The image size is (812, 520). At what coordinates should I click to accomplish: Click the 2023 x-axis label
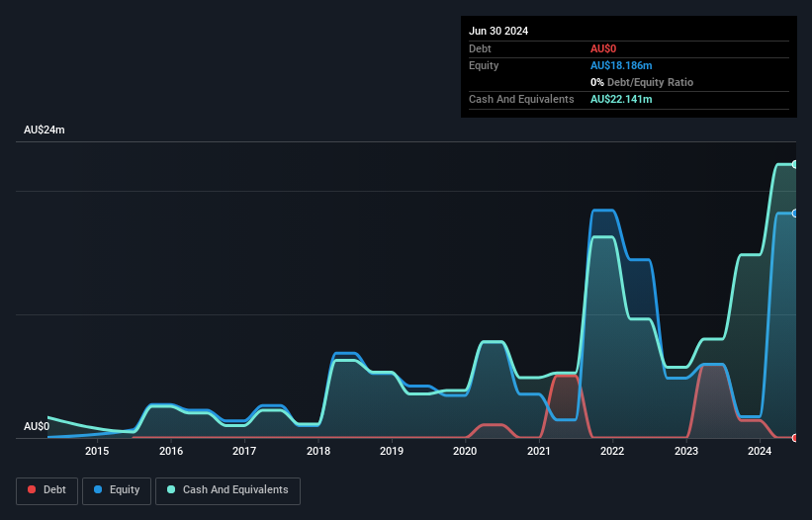point(686,451)
